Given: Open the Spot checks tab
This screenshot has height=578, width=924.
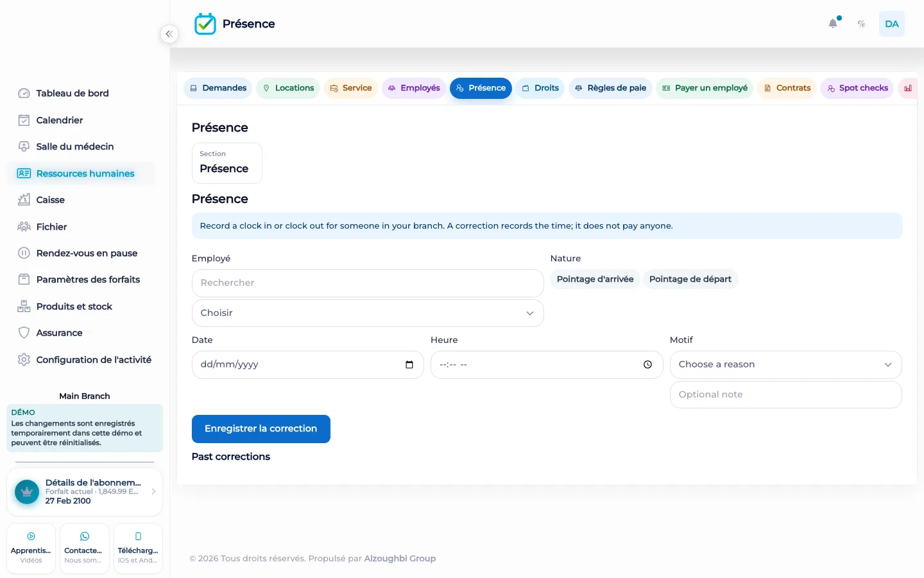Looking at the screenshot, I should [x=857, y=88].
